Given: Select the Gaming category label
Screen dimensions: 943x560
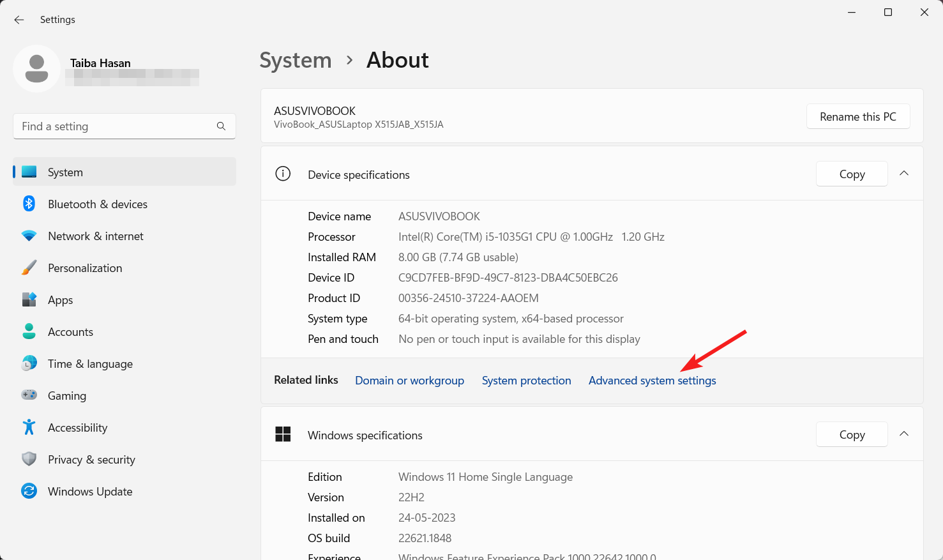Looking at the screenshot, I should [x=67, y=396].
